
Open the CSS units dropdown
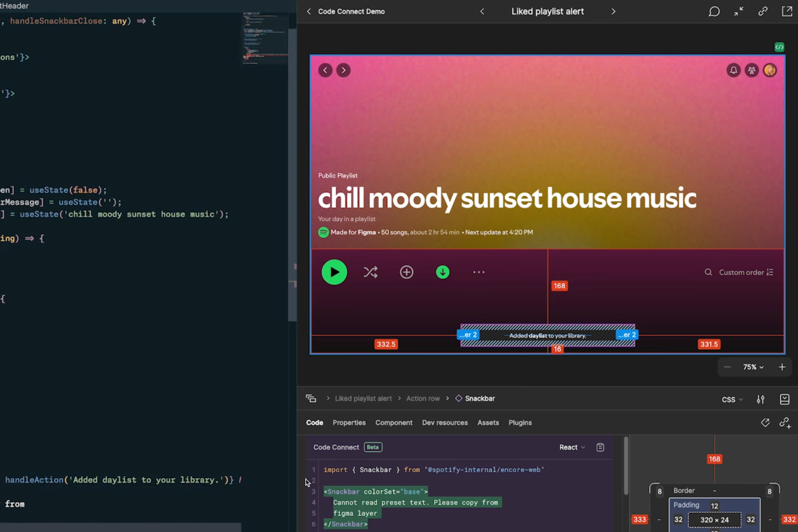click(x=731, y=399)
